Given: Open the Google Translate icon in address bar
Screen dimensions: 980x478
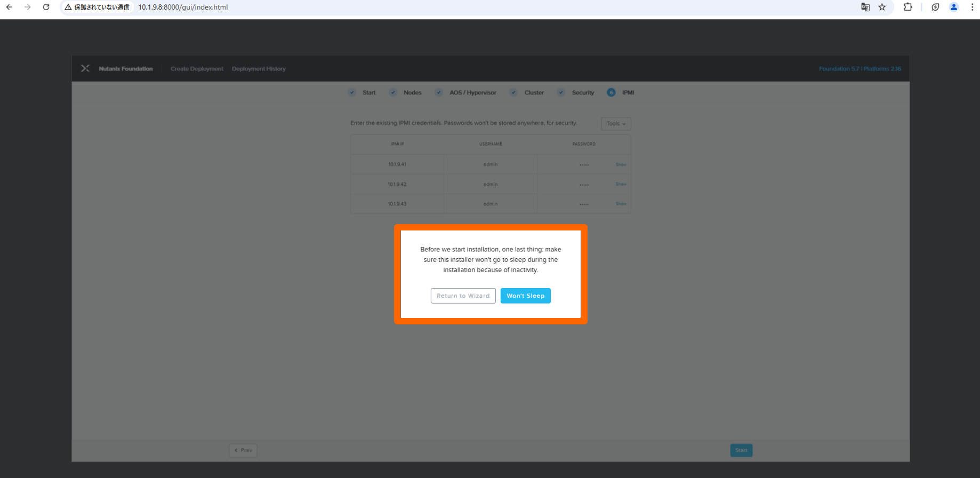Looking at the screenshot, I should 865,7.
